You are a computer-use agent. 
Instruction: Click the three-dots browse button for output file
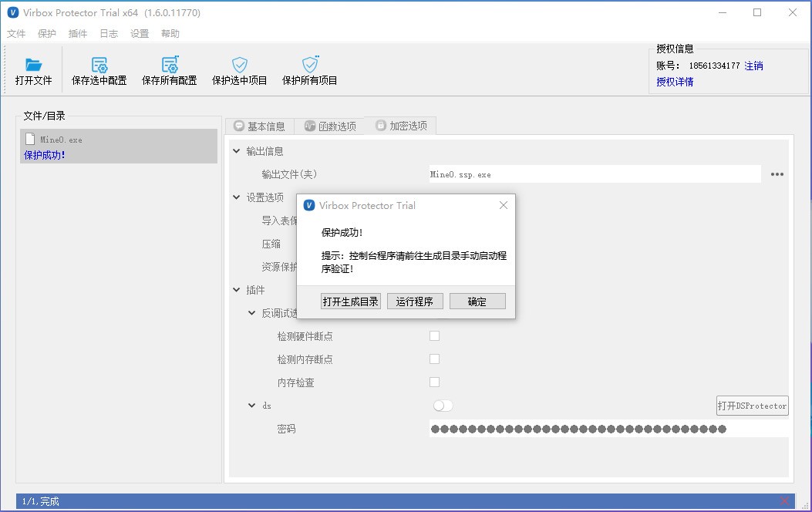pos(777,174)
